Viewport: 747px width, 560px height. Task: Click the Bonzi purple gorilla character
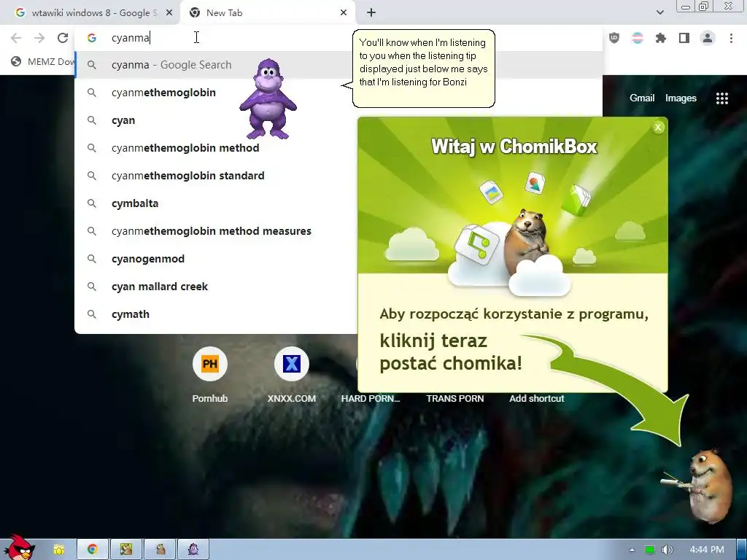pyautogui.click(x=268, y=99)
